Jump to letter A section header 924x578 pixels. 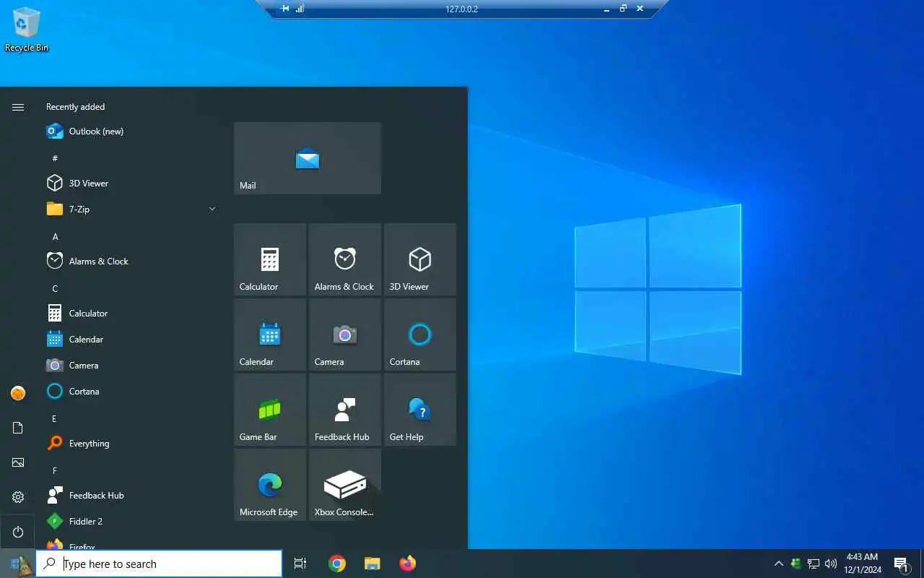coord(56,237)
